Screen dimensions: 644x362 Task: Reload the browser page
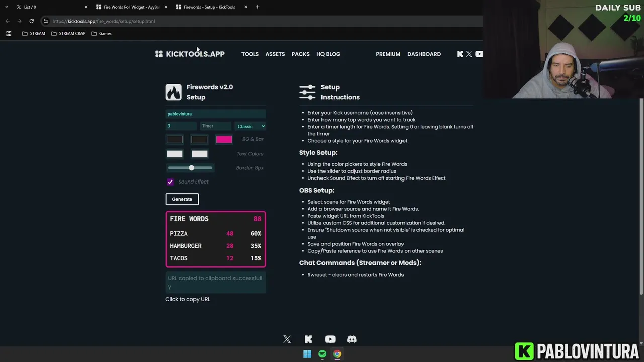tap(31, 21)
